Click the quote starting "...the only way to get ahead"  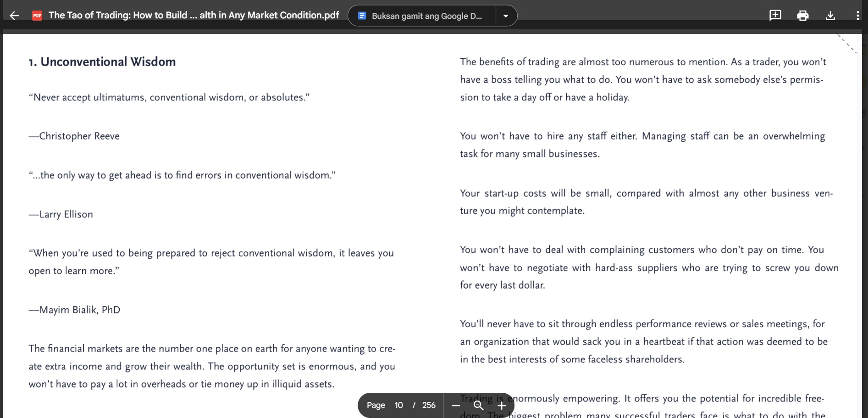pos(182,175)
